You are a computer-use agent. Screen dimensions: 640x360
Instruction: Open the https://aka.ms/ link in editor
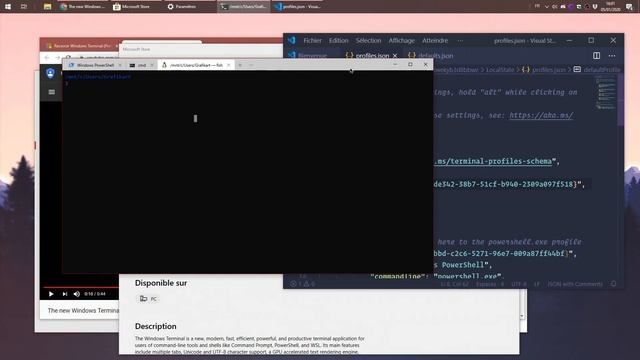541,116
